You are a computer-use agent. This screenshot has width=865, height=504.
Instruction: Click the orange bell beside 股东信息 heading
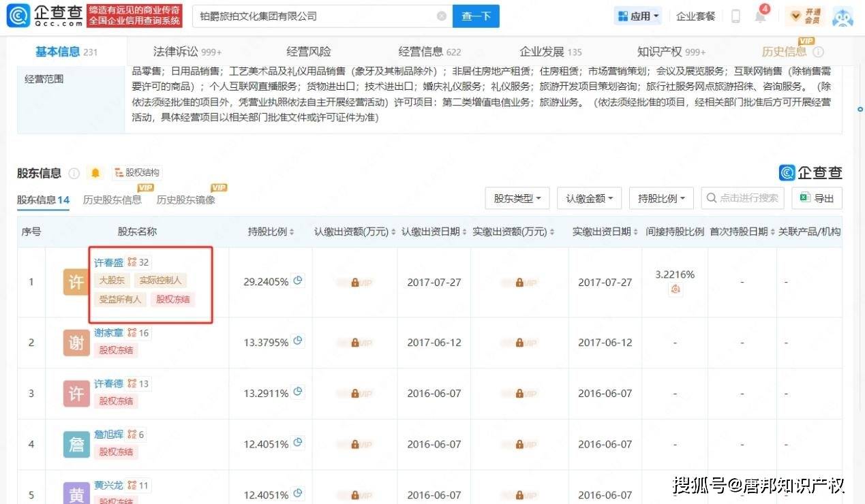(x=95, y=173)
